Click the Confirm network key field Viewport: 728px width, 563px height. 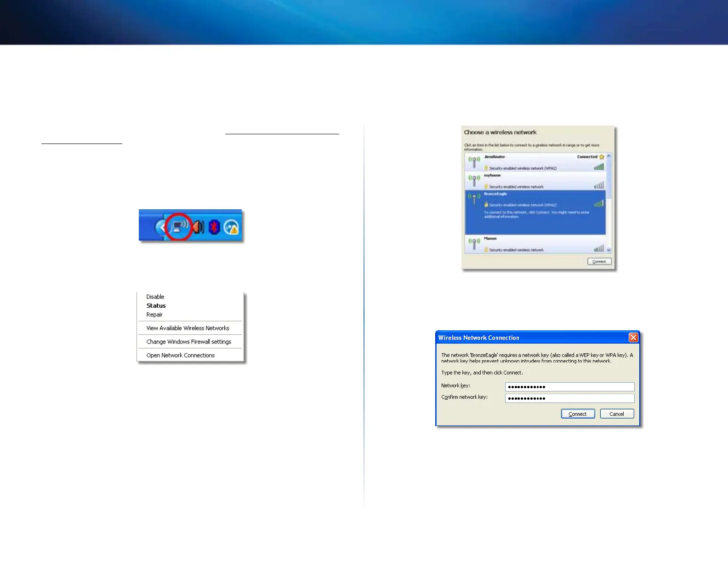point(570,398)
